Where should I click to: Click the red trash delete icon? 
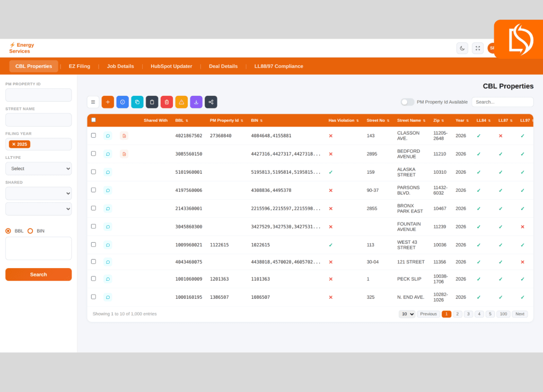167,102
